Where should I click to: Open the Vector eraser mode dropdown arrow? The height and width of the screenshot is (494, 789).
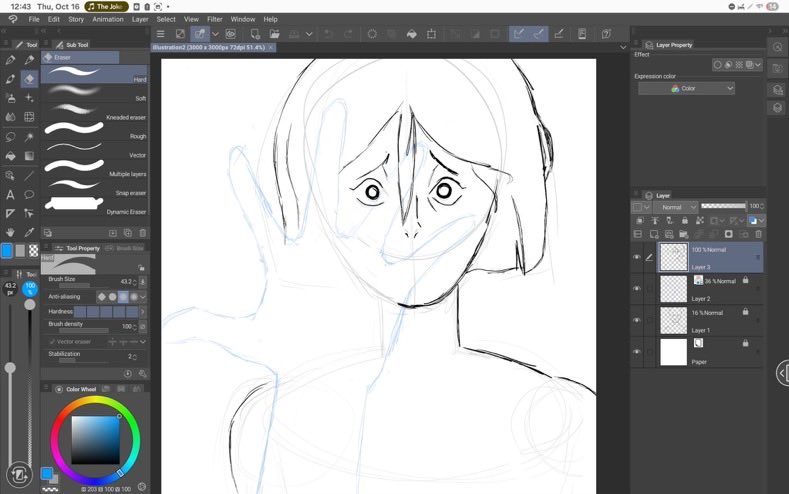(143, 342)
